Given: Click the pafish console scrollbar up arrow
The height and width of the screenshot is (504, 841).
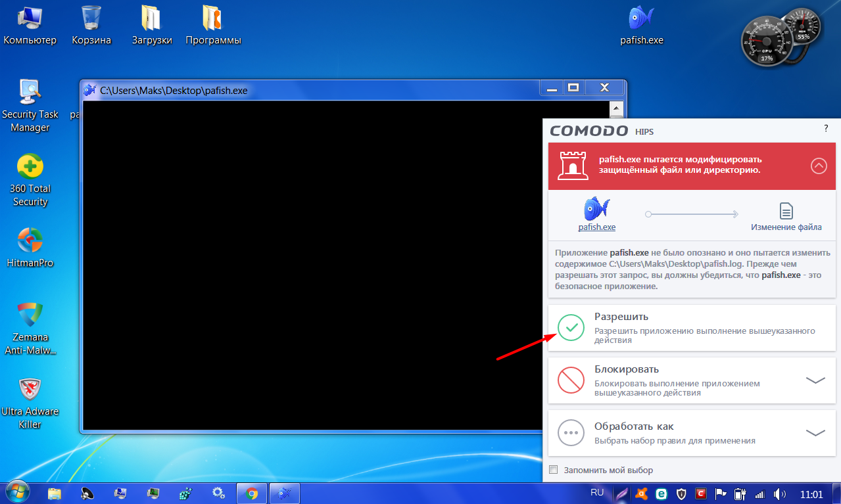Looking at the screenshot, I should [616, 108].
